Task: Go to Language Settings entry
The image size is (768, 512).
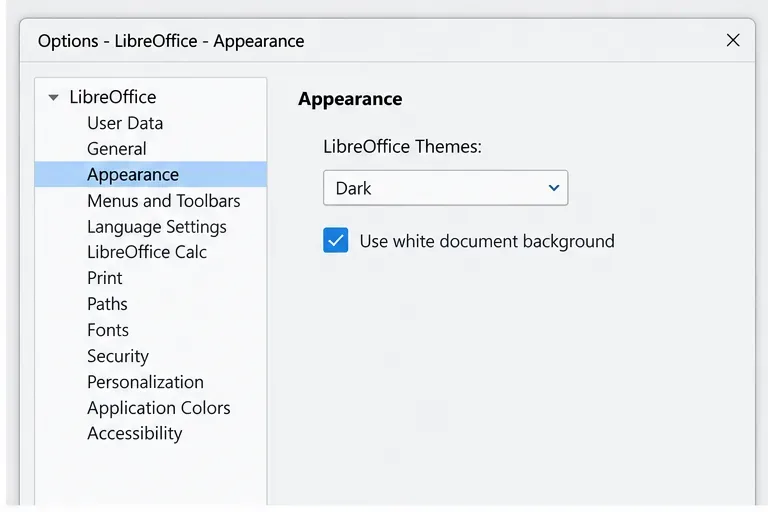Action: [x=157, y=227]
